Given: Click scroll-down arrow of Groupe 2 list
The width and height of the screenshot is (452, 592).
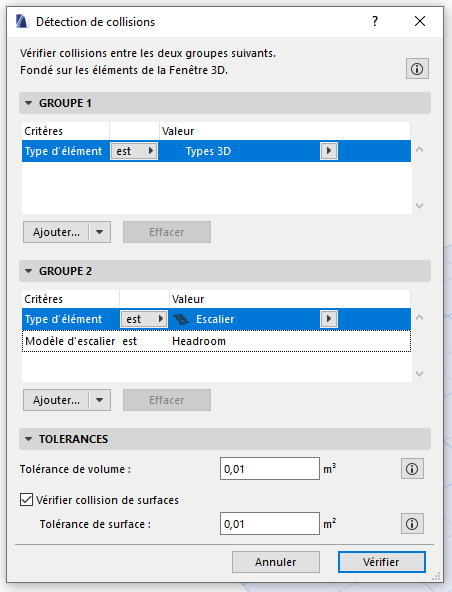Looking at the screenshot, I should click(419, 374).
